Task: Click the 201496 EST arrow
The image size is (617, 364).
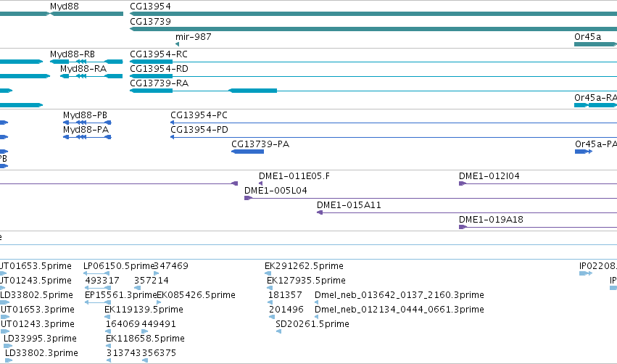Action: pyautogui.click(x=270, y=317)
